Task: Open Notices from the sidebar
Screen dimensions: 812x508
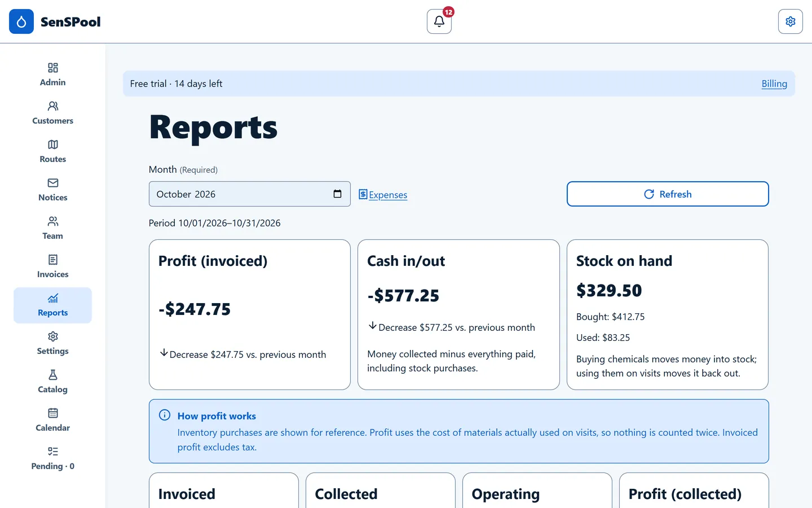Action: pos(53,190)
